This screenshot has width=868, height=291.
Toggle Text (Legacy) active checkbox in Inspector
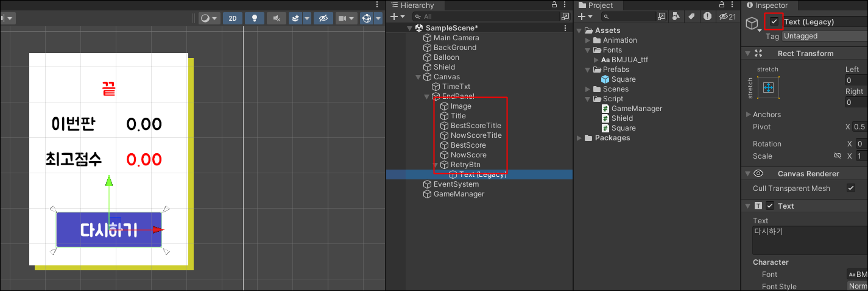(x=774, y=21)
